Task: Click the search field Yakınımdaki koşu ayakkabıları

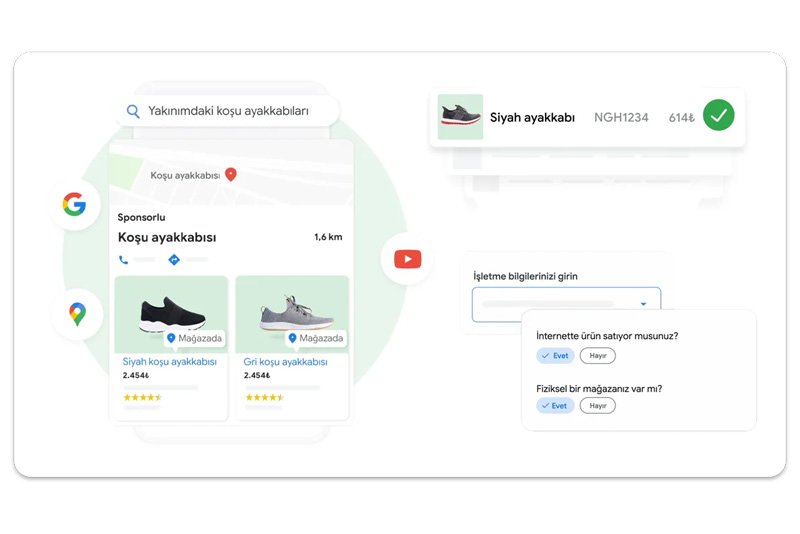Action: [x=228, y=111]
